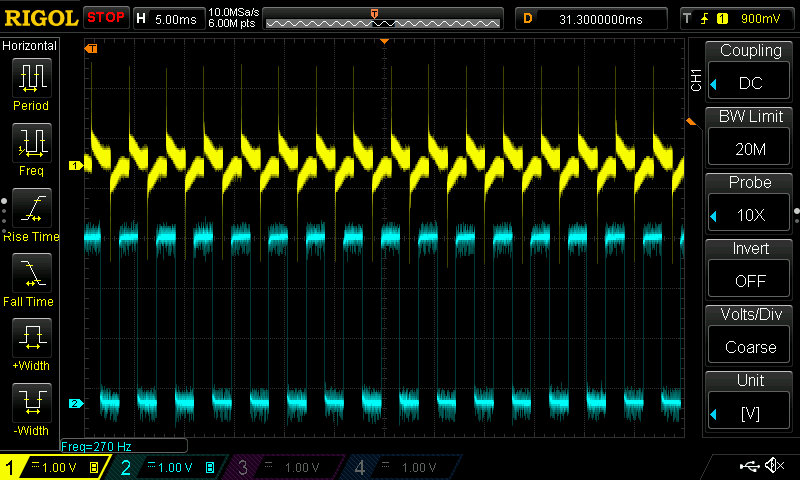Click the horizontal timebase 5.00ms readout
The height and width of the screenshot is (480, 800).
pos(169,19)
